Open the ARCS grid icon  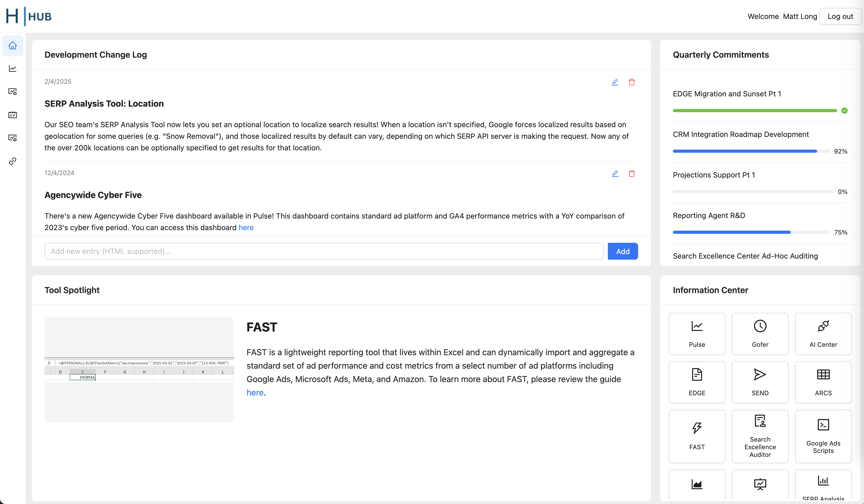pyautogui.click(x=823, y=382)
